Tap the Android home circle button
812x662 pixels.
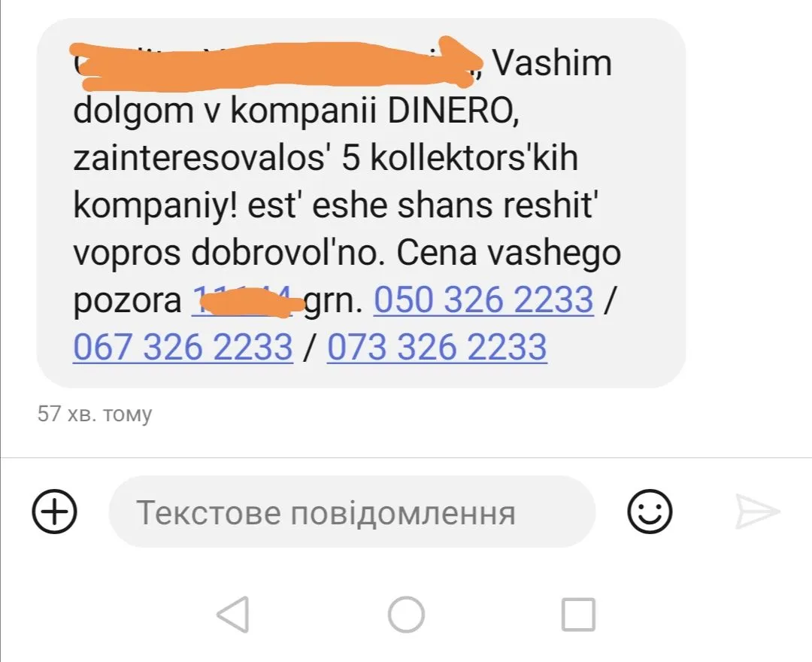407,615
